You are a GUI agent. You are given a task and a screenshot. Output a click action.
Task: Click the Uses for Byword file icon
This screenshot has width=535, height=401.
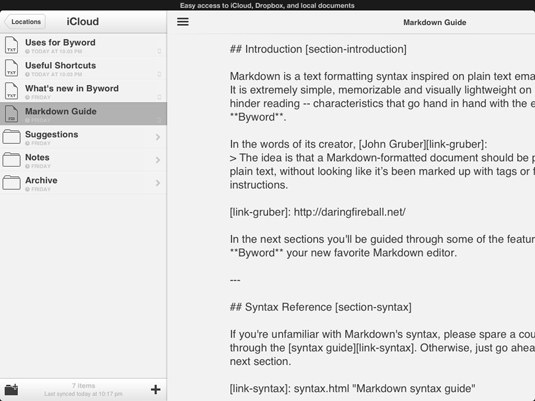click(11, 45)
